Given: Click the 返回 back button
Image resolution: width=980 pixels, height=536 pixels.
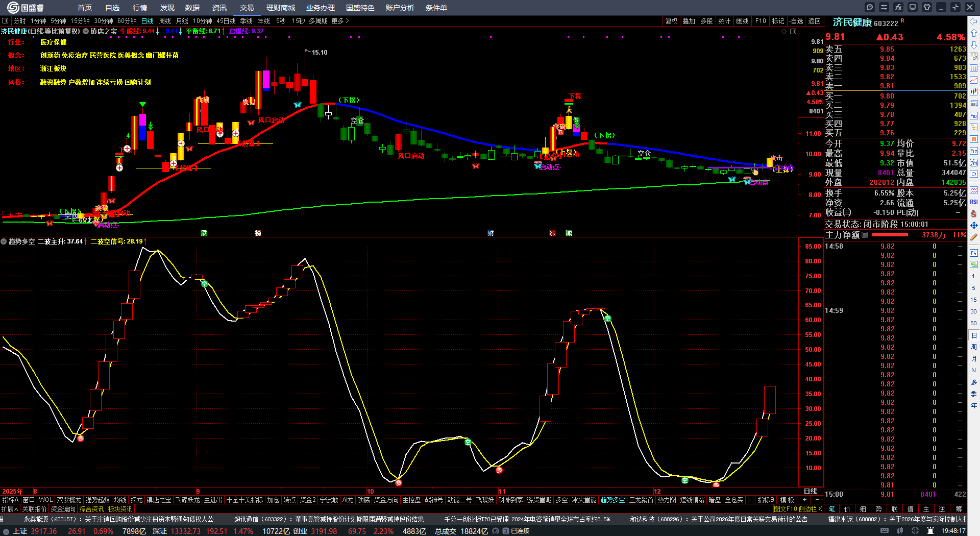Looking at the screenshot, I should (815, 21).
